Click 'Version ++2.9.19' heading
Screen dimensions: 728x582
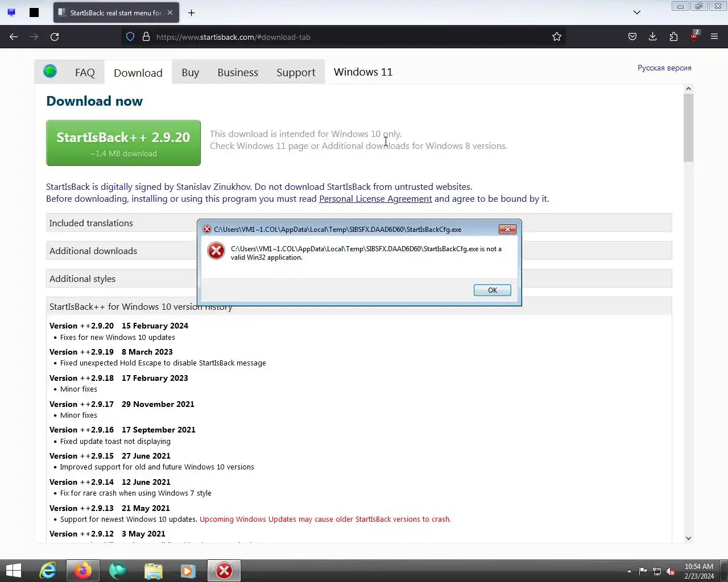coord(81,352)
